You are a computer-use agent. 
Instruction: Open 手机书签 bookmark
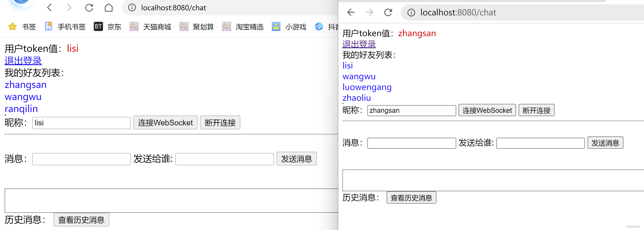tap(65, 27)
